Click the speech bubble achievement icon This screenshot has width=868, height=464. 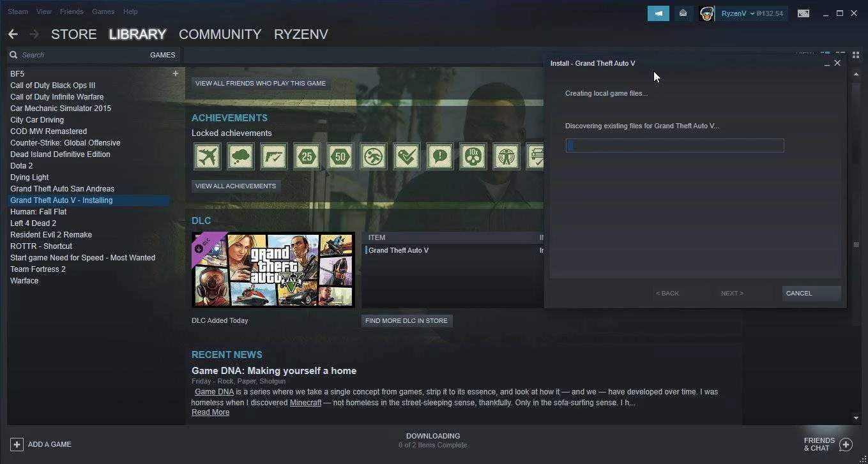click(439, 156)
